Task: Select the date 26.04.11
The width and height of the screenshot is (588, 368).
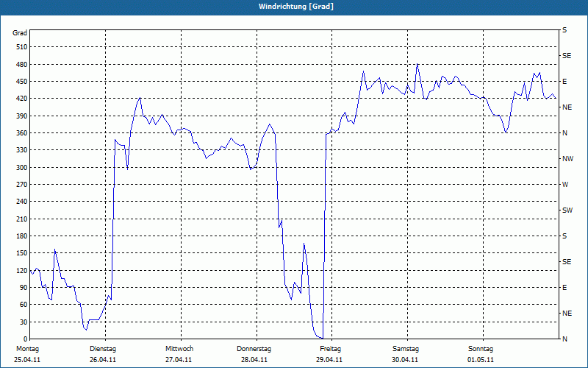Action: click(x=103, y=360)
